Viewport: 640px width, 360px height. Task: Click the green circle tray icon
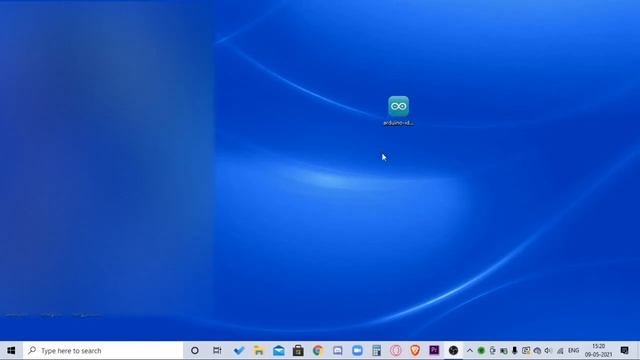[x=481, y=350]
